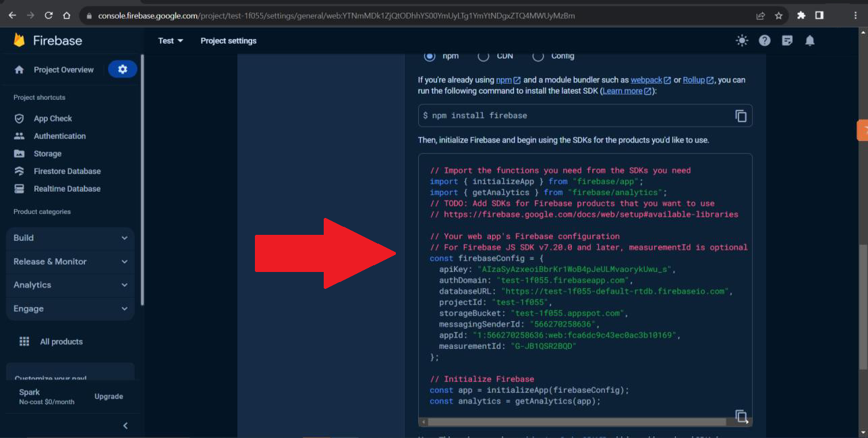Open the notifications bell icon
Image resolution: width=868 pixels, height=438 pixels.
tap(809, 40)
